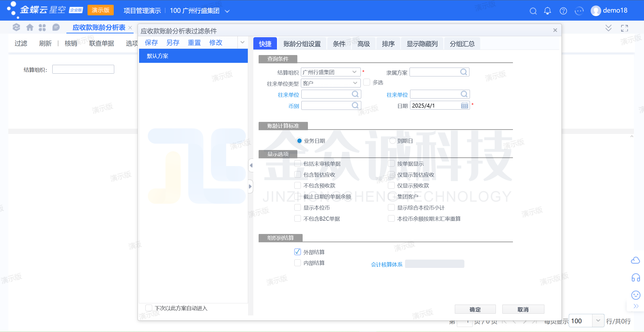Click 另存 to save scheme as

173,43
